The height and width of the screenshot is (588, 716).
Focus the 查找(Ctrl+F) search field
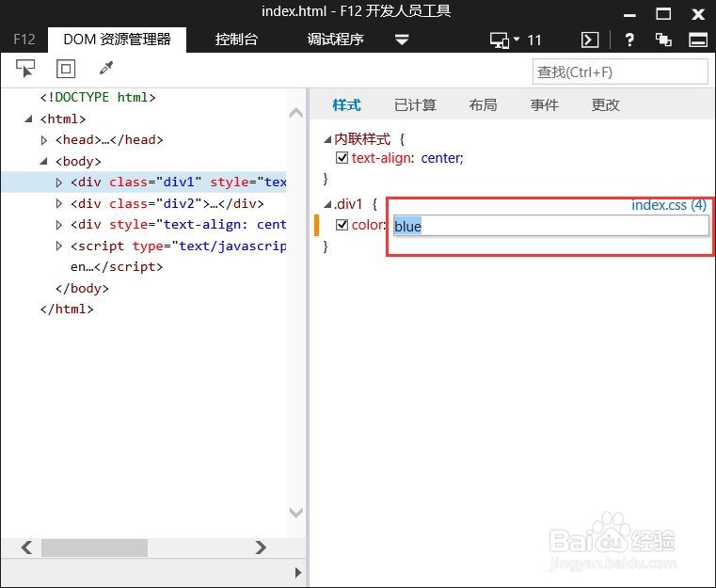(620, 72)
